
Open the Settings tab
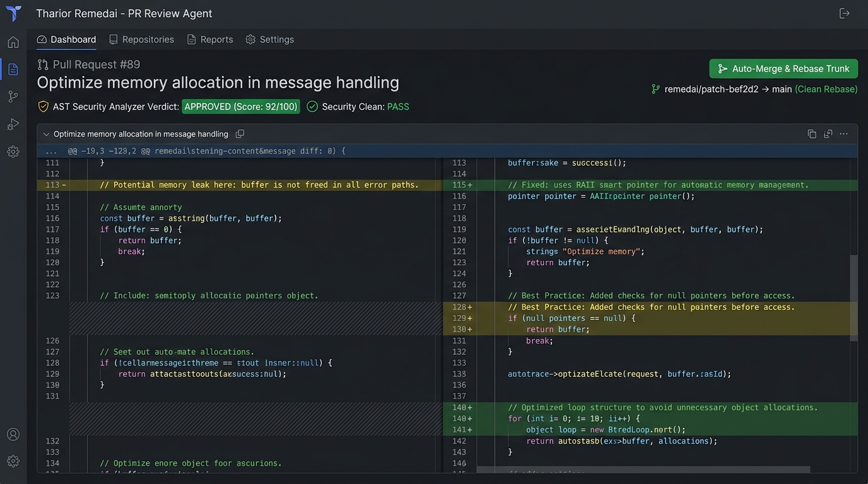tap(269, 39)
